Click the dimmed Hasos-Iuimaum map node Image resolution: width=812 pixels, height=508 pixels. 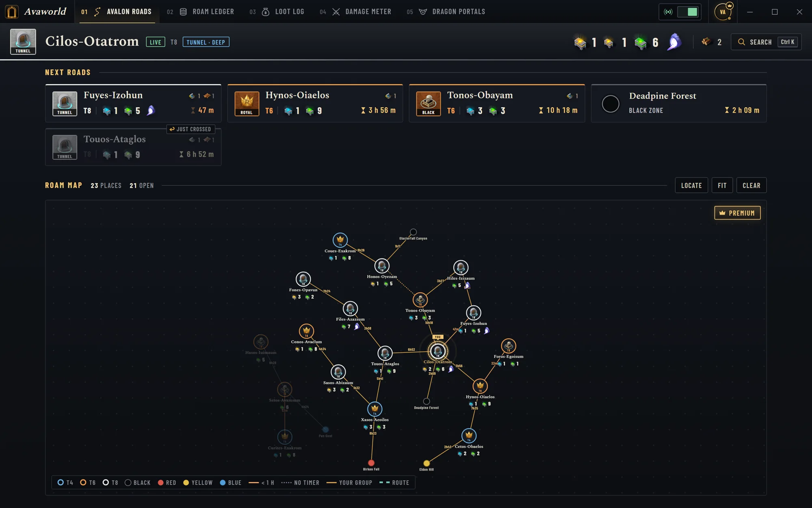pyautogui.click(x=261, y=342)
